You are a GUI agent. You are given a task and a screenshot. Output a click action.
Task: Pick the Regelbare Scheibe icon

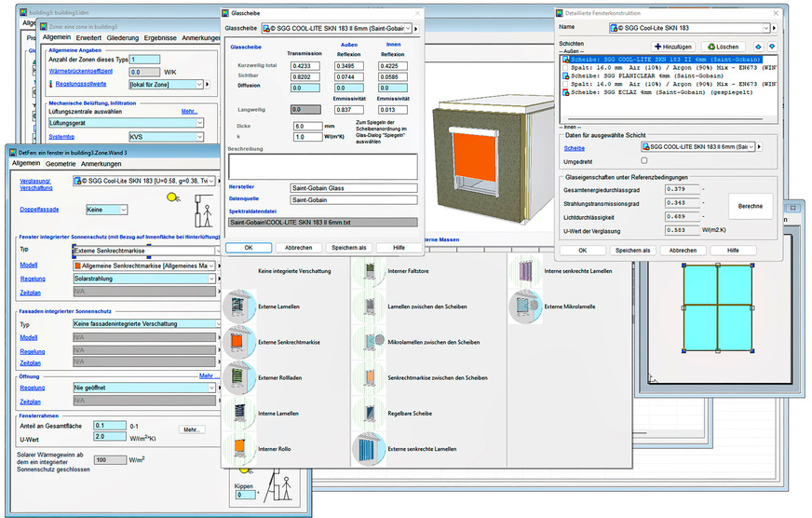tap(369, 414)
